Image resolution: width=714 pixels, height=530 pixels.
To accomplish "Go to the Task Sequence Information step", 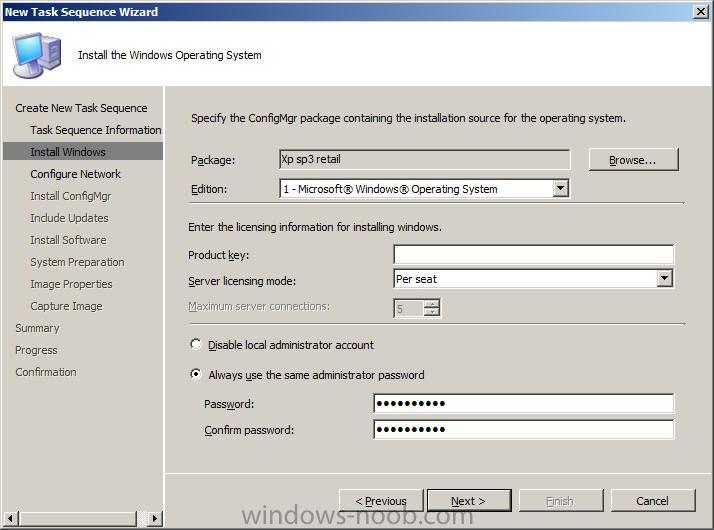I will coord(96,130).
